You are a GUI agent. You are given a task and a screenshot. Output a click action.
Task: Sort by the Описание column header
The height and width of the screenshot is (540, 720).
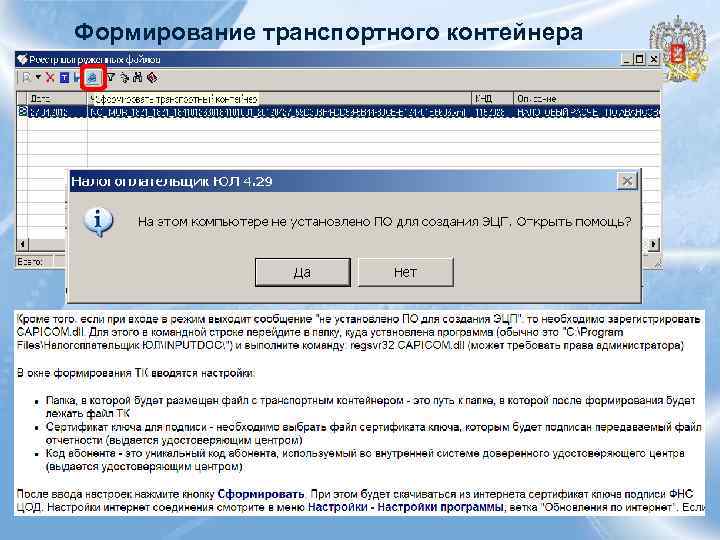tap(586, 98)
